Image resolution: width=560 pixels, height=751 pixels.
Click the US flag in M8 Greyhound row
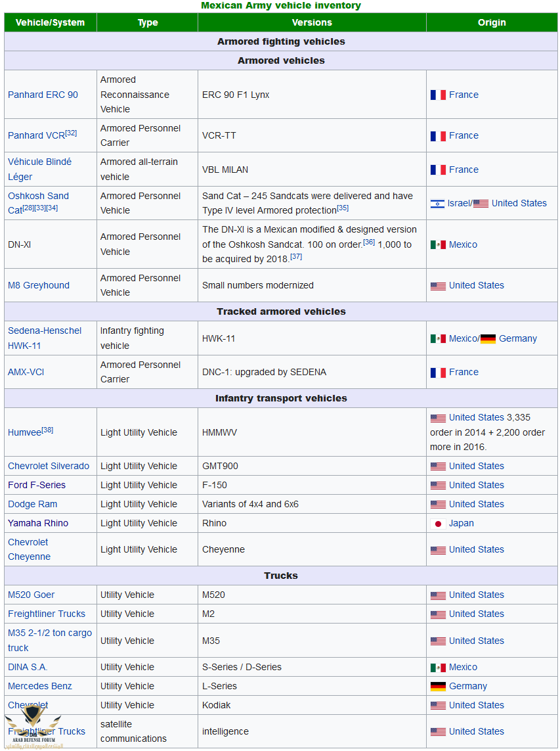(x=438, y=286)
